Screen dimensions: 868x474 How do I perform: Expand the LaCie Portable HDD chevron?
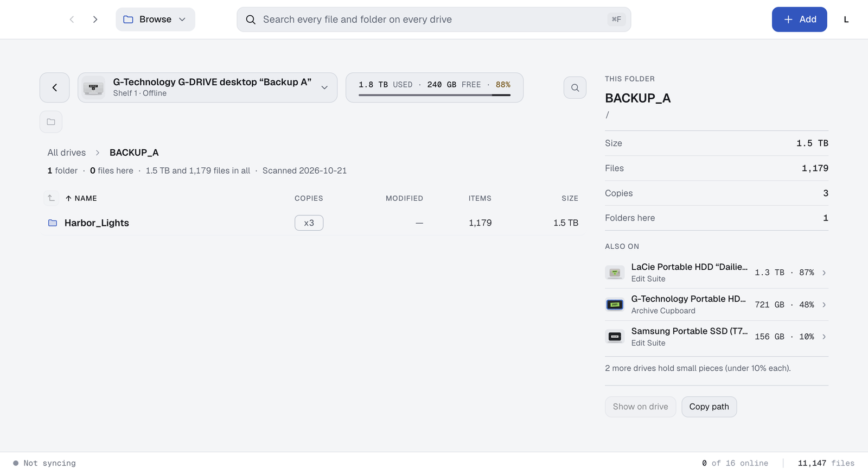point(824,273)
